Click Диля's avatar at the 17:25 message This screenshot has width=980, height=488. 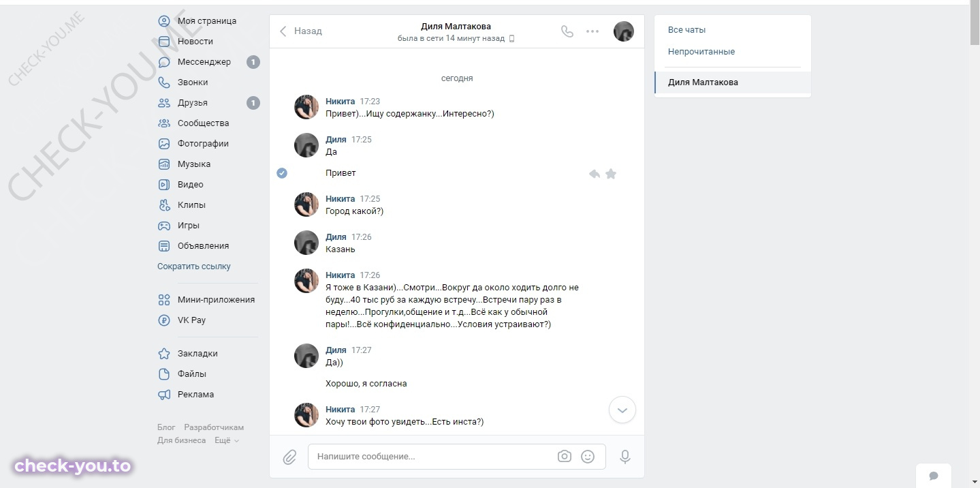[306, 146]
